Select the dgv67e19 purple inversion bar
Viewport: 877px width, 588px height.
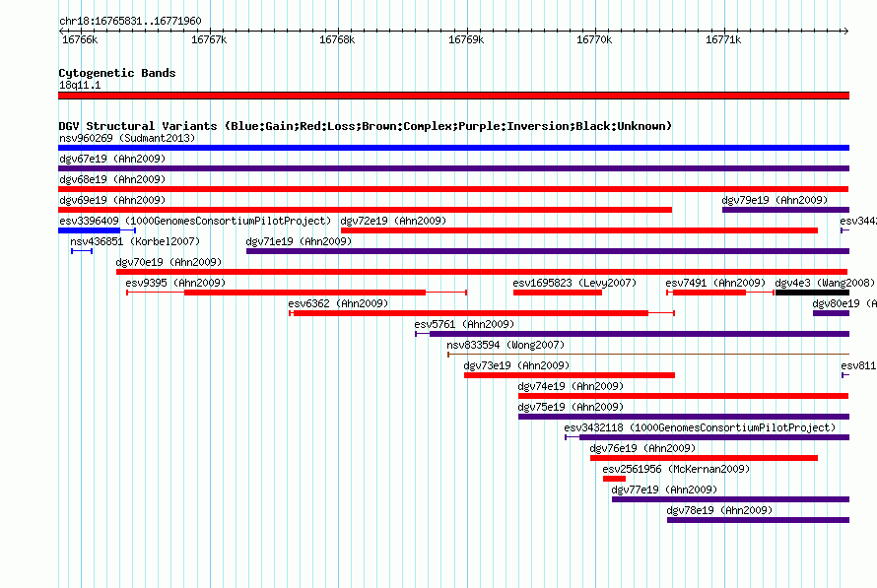(x=453, y=168)
